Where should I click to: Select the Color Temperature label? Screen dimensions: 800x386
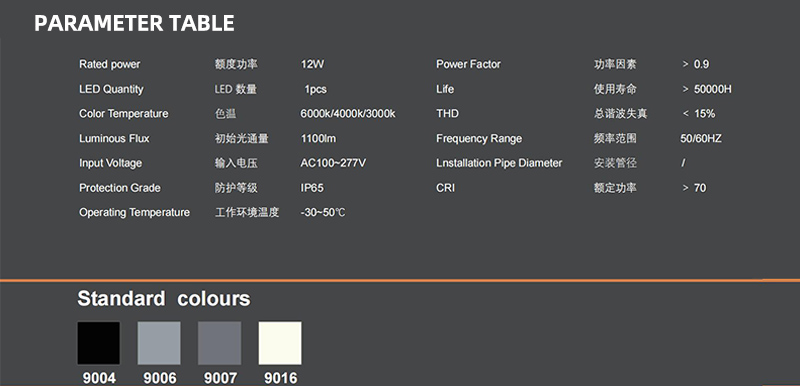pos(123,114)
